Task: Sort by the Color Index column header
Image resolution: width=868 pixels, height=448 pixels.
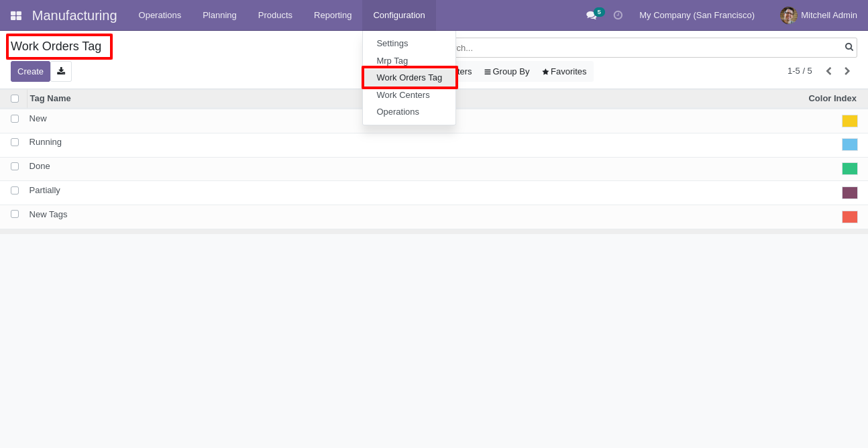Action: coord(832,99)
